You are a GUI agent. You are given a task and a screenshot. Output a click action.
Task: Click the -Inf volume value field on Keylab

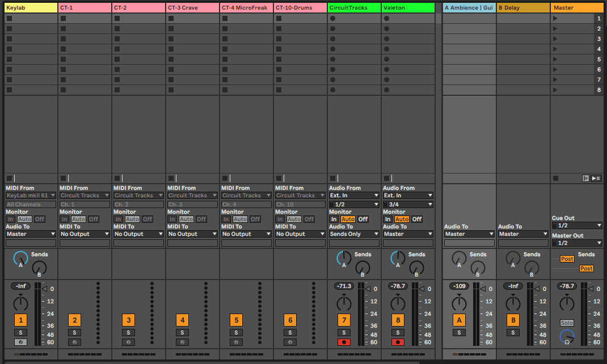[x=21, y=286]
